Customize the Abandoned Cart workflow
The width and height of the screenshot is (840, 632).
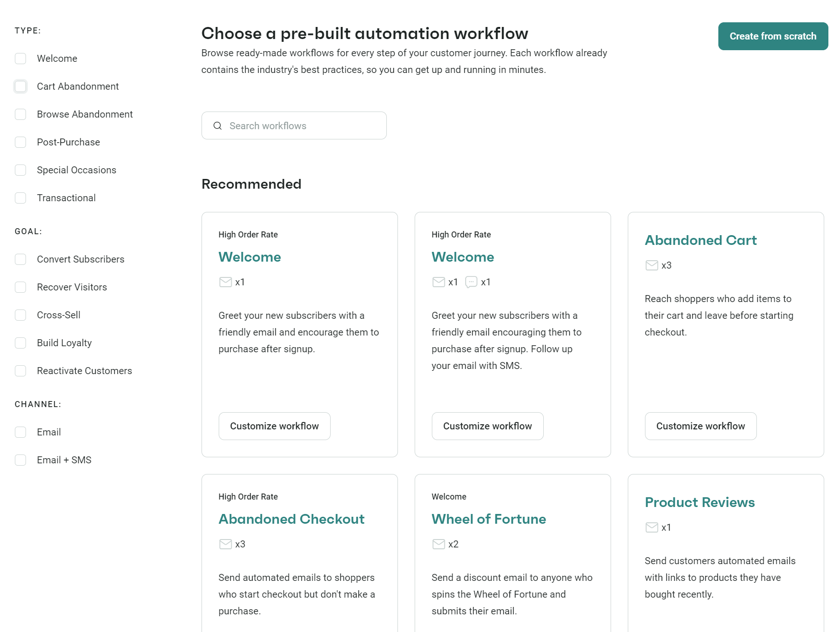[700, 426]
